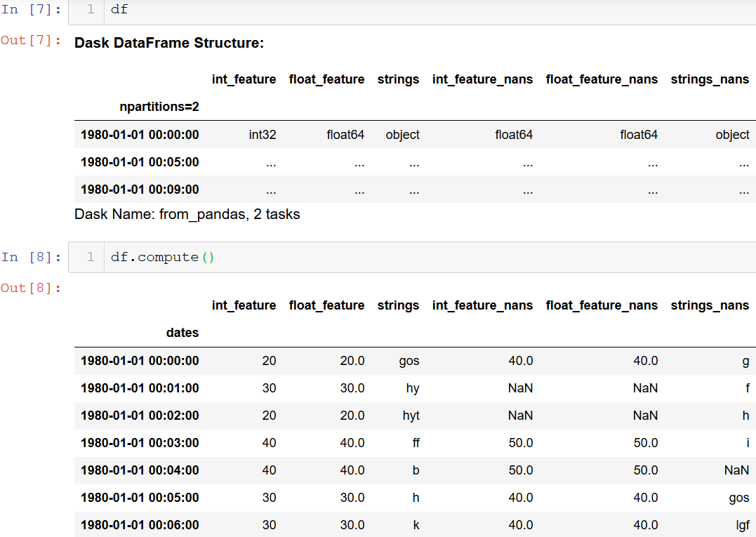Click line number 1 of df.compute() cell

pos(91,257)
